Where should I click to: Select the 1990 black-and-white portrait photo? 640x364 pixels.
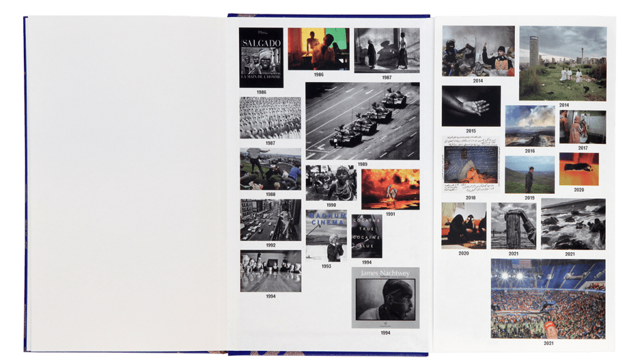pos(331,183)
